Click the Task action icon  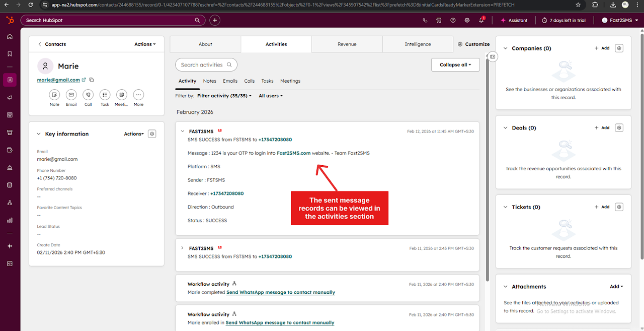click(105, 95)
